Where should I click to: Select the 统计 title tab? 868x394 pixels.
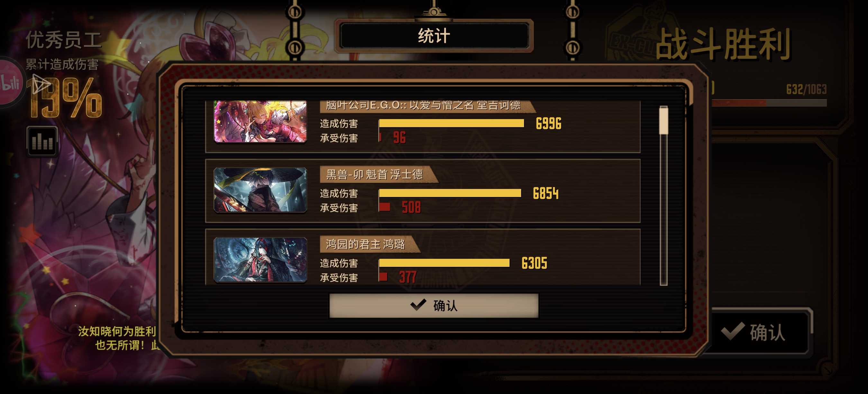434,36
